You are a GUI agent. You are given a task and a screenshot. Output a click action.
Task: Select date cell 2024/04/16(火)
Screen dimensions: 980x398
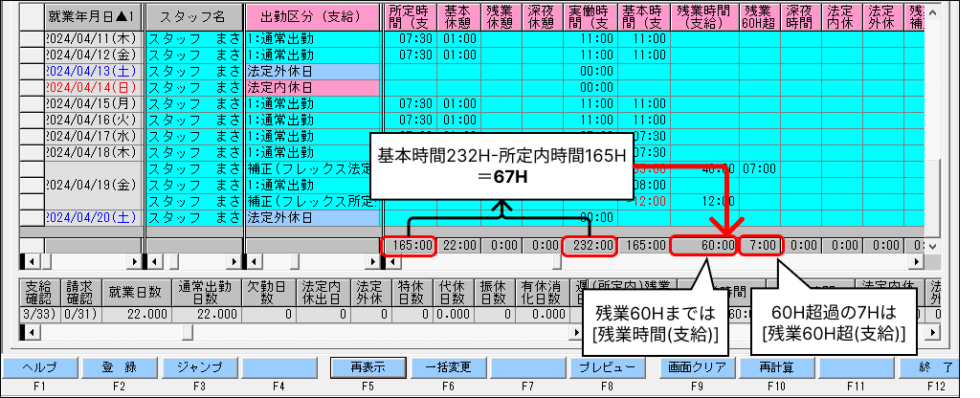94,120
